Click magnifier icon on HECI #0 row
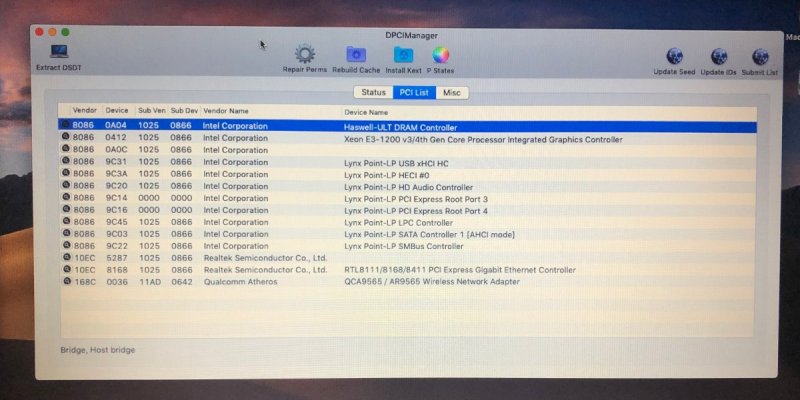Screen dimensions: 800x400 coord(65,173)
